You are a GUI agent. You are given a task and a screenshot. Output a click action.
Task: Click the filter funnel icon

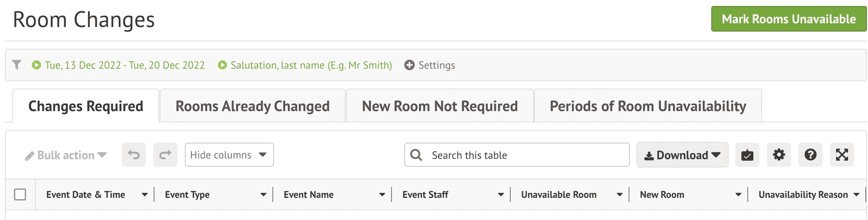(17, 65)
